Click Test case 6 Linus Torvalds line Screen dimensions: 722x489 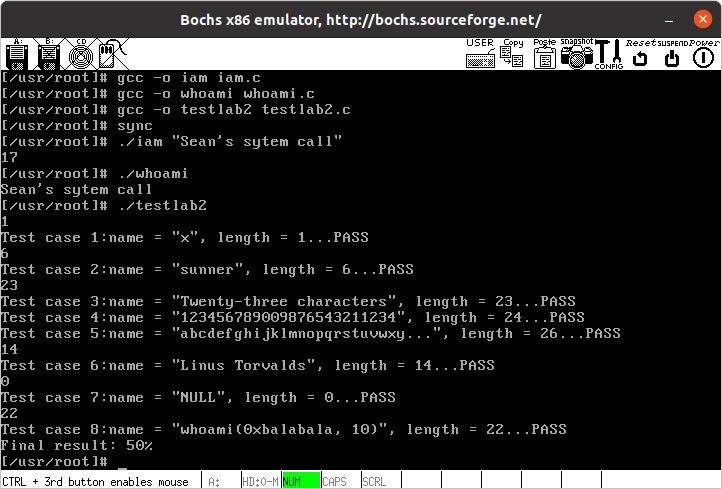(x=248, y=366)
